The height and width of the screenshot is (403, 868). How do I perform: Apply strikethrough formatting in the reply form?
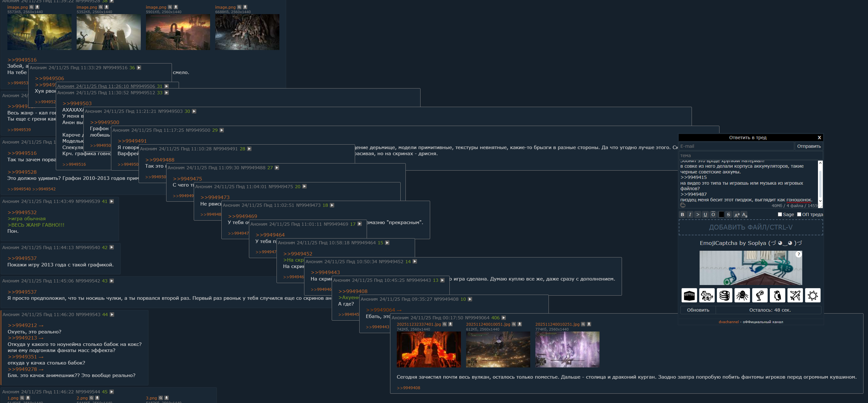tap(728, 214)
